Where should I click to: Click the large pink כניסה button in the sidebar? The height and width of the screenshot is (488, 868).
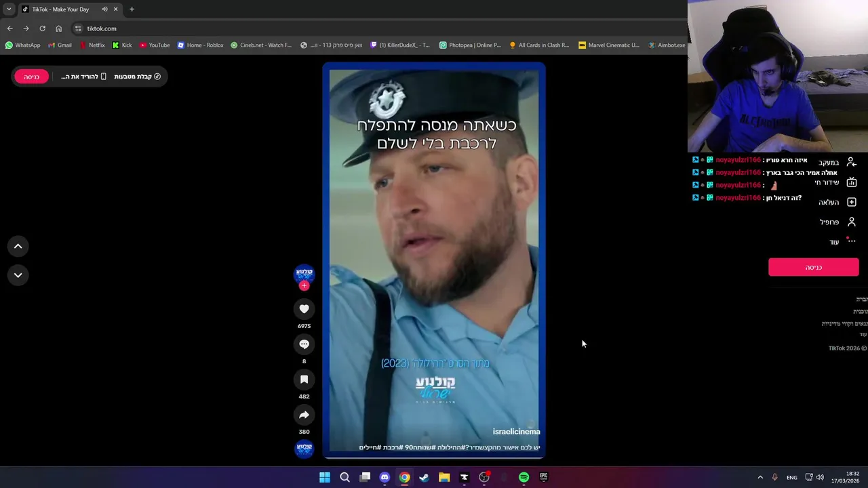tap(814, 267)
